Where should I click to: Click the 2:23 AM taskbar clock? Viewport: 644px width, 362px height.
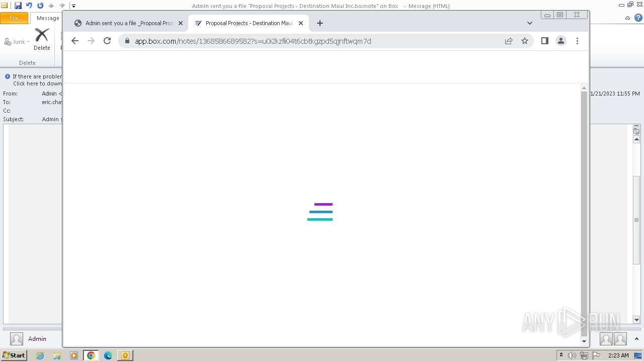(618, 355)
